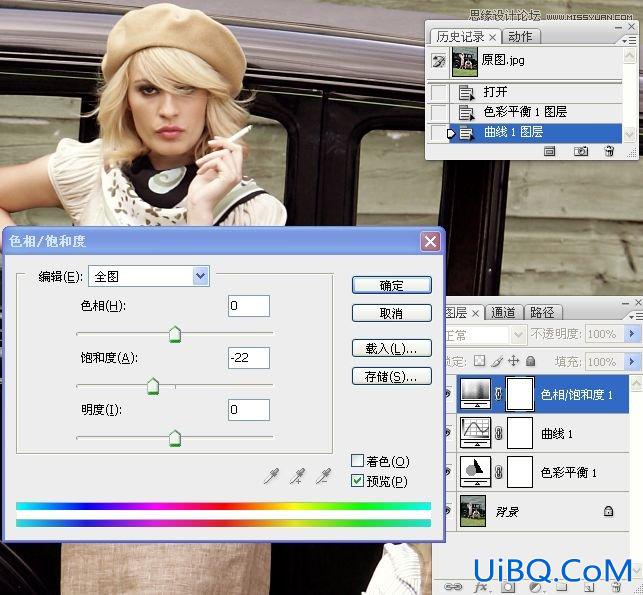The image size is (643, 595).
Task: Click the 填充 fill slider arrow
Action: point(632,361)
